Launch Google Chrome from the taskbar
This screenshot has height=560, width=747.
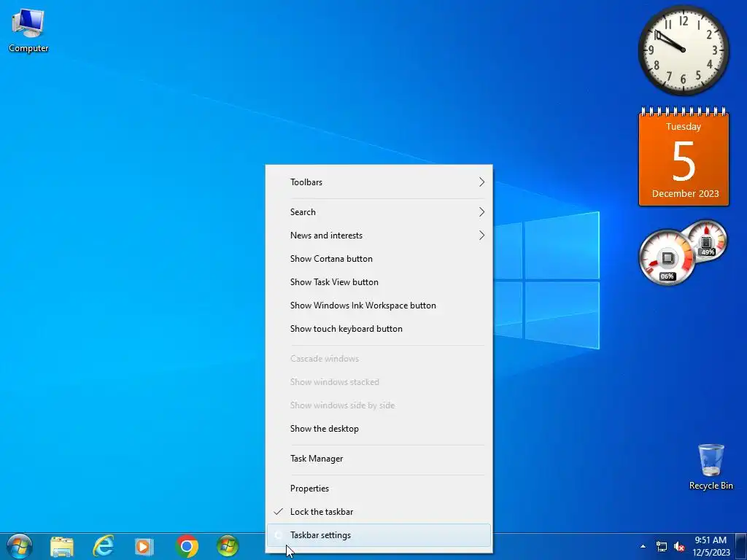point(186,547)
